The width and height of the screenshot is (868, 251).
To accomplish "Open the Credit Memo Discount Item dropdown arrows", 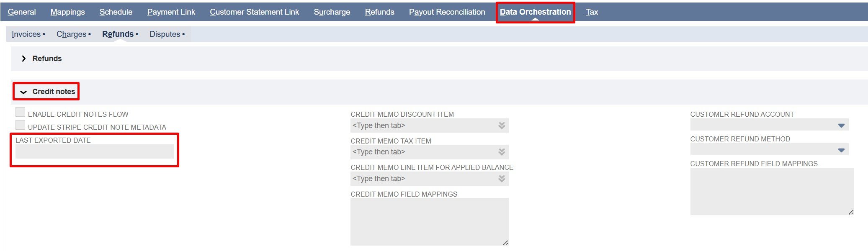I will click(501, 125).
